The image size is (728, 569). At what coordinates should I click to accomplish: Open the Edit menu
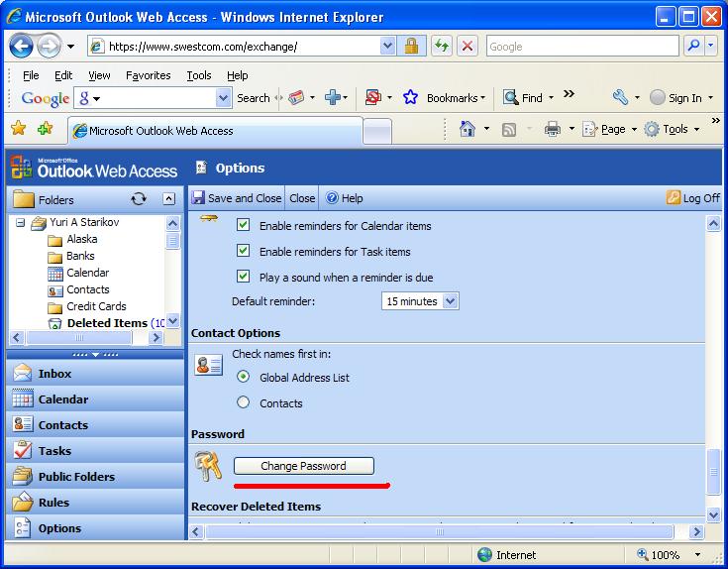(x=63, y=75)
